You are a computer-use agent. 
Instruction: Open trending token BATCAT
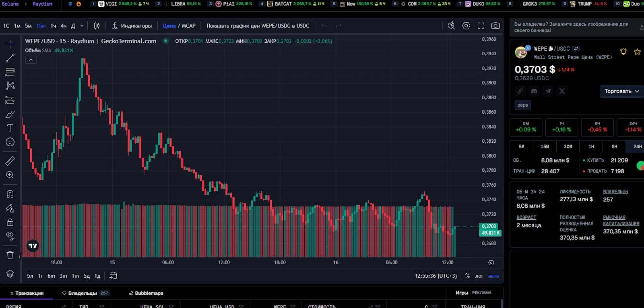(292, 4)
